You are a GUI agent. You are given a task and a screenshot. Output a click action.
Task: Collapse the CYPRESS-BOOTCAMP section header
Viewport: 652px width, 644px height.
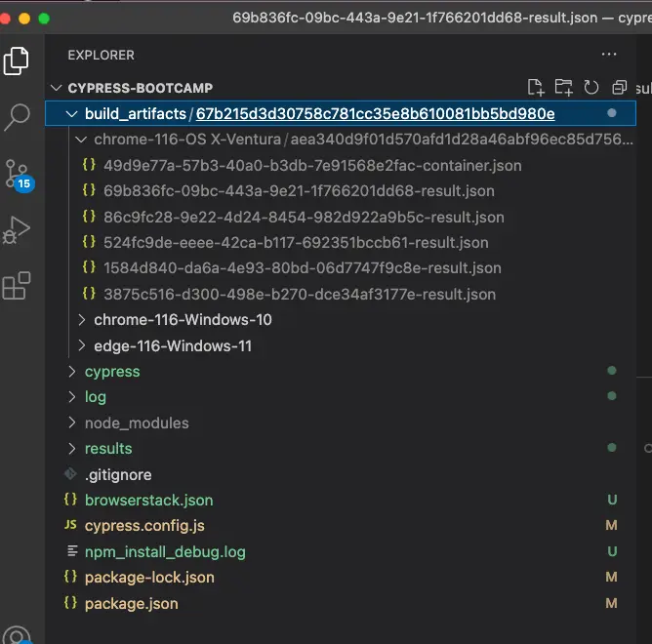(x=140, y=88)
